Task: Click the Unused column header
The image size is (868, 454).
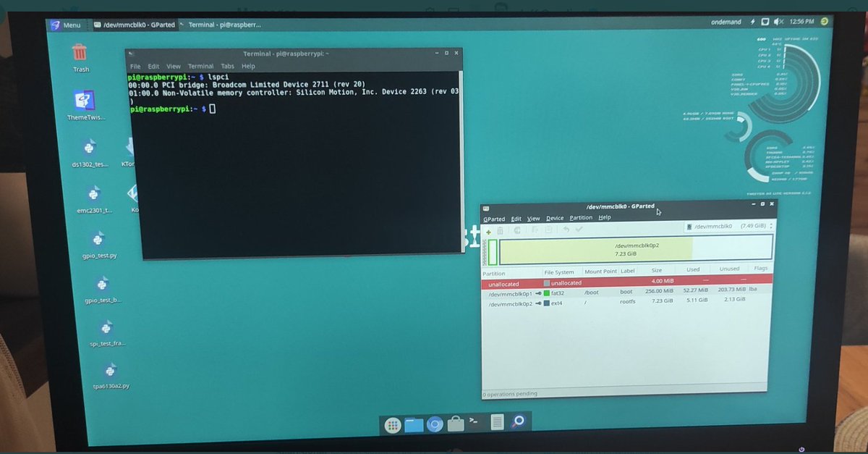Action: point(730,269)
